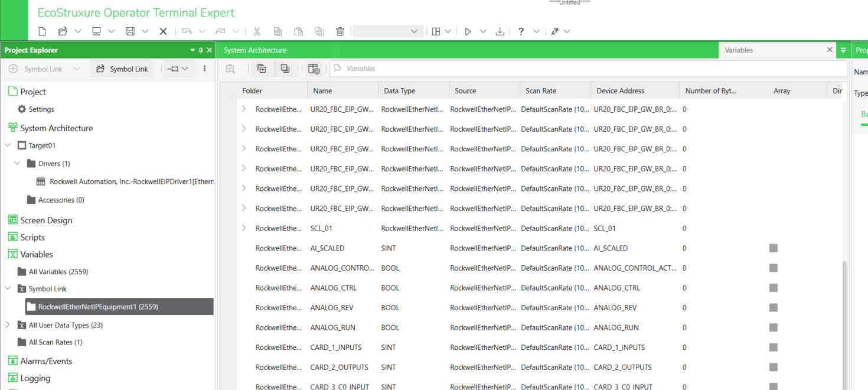The width and height of the screenshot is (868, 390).
Task: Click the target/monitor icon in toolbar
Action: pos(96,31)
